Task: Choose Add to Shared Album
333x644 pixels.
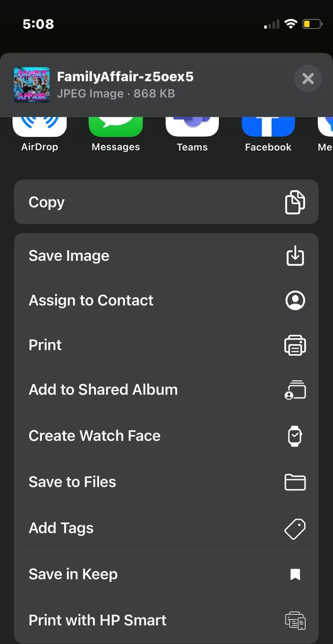Action: (103, 390)
